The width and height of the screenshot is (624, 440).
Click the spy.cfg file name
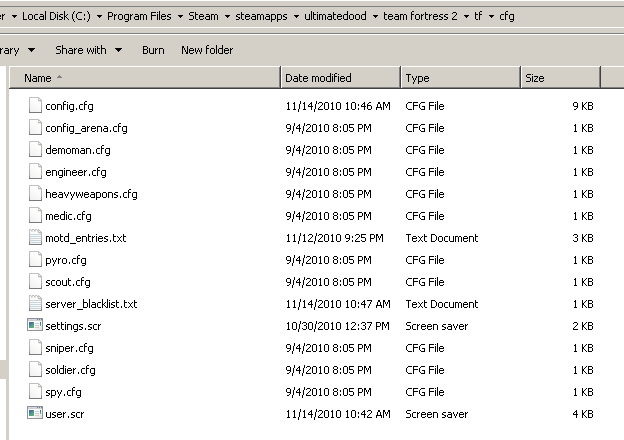pyautogui.click(x=63, y=392)
